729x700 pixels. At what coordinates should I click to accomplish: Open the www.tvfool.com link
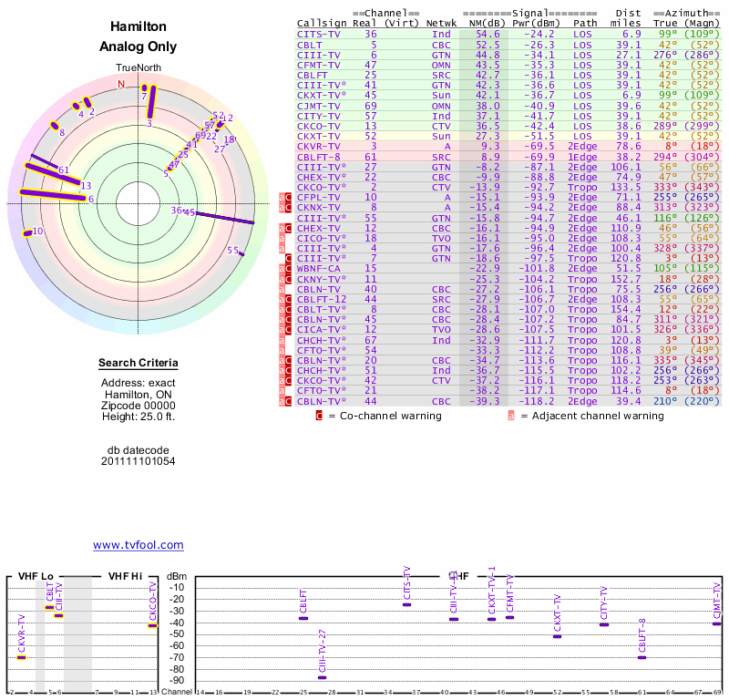click(x=139, y=545)
